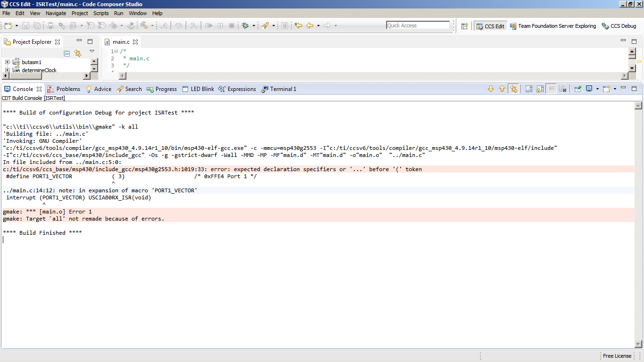
Task: Click the Display Selected Console monitor icon
Action: (589, 89)
